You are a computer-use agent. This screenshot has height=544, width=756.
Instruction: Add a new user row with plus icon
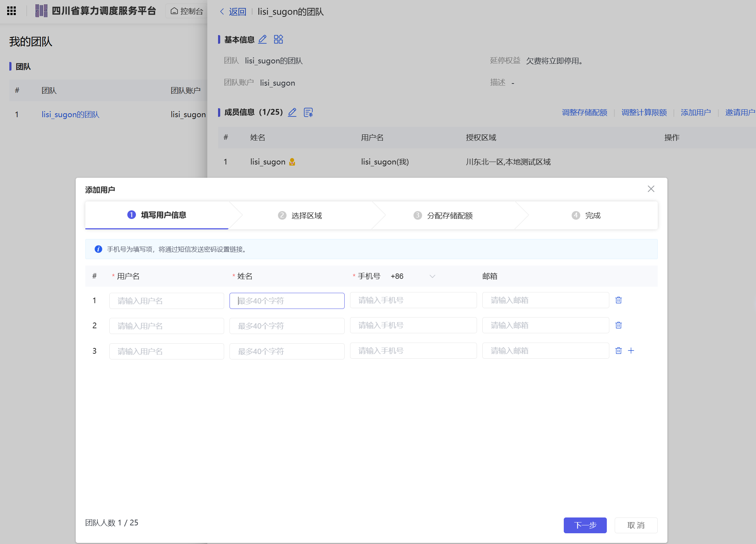coord(631,350)
